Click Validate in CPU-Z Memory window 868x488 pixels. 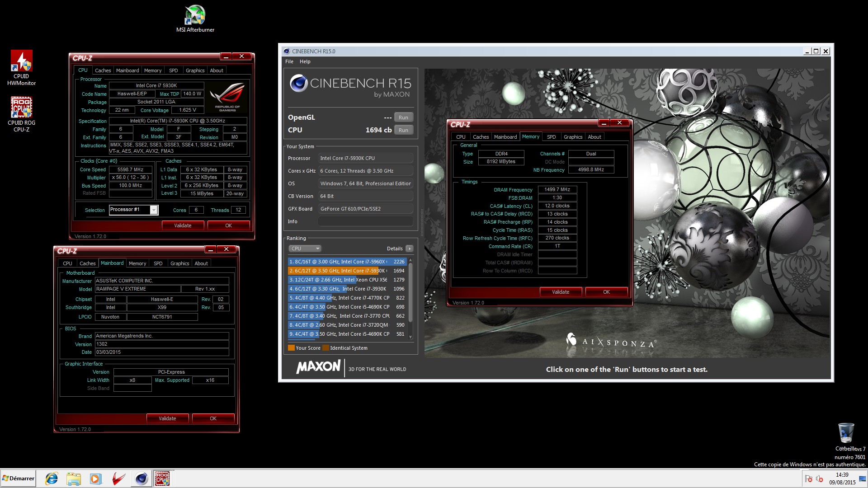click(x=561, y=292)
